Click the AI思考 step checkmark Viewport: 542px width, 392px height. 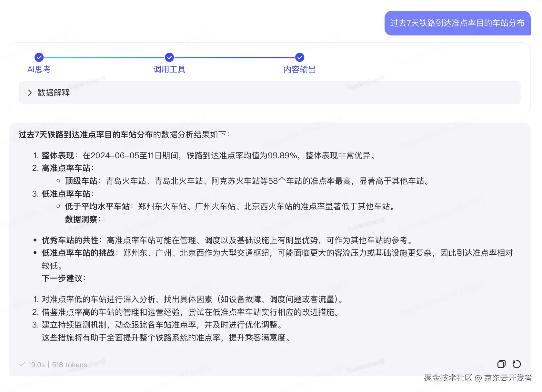tap(39, 57)
